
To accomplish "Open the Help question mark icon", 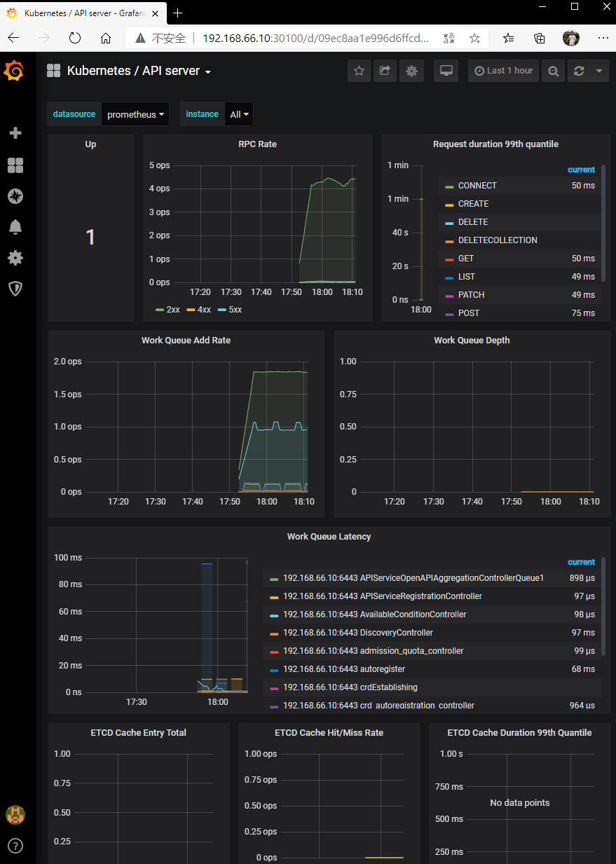I will coord(15,845).
